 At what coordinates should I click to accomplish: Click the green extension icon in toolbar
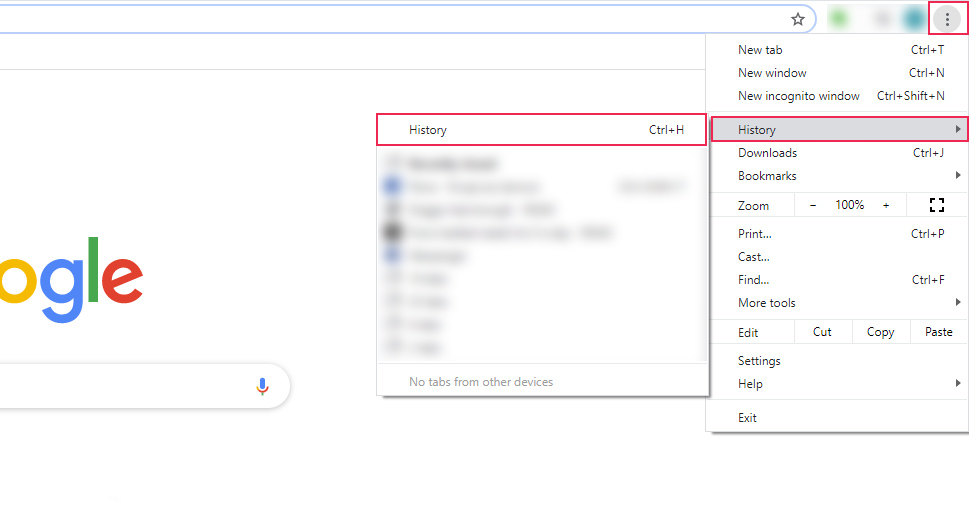tap(839, 19)
